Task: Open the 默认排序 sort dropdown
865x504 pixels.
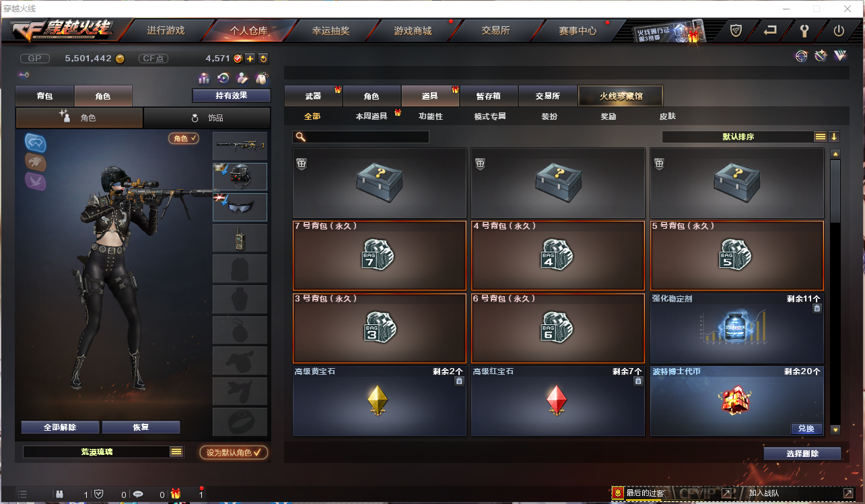Action: pos(738,137)
